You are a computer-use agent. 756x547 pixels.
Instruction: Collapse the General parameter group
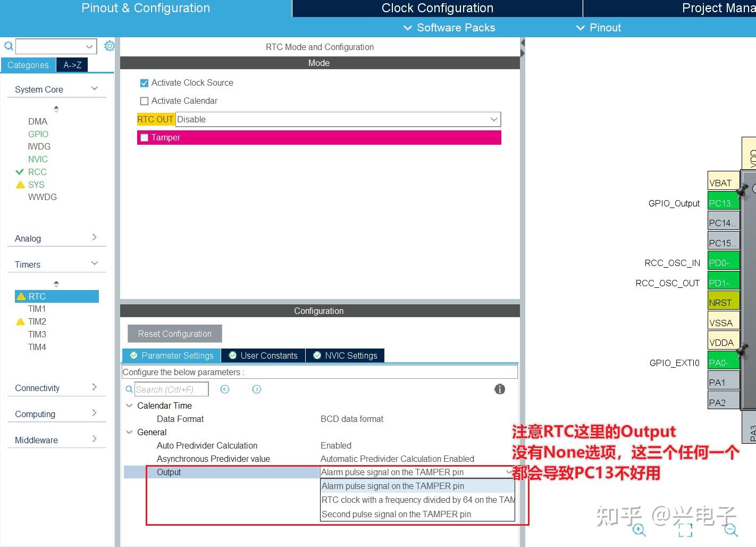(129, 432)
